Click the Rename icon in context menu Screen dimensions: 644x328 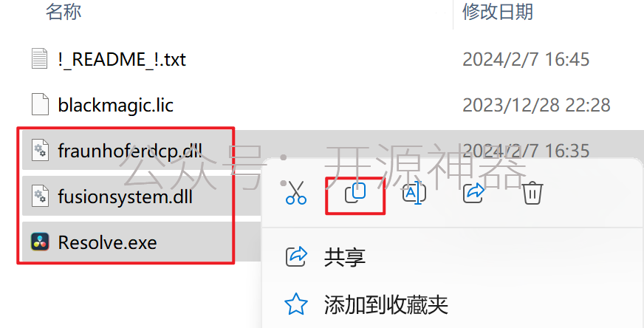click(x=414, y=193)
